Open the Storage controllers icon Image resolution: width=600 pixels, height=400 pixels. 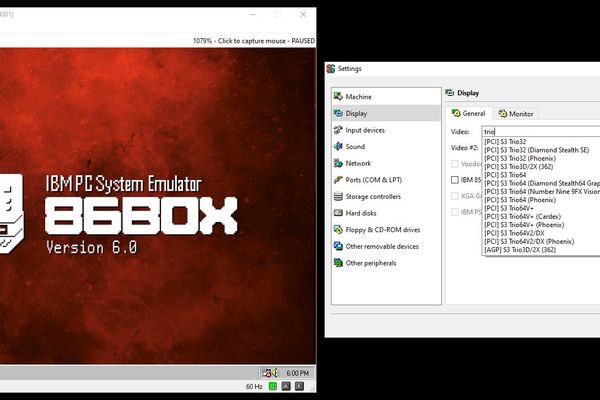(338, 196)
